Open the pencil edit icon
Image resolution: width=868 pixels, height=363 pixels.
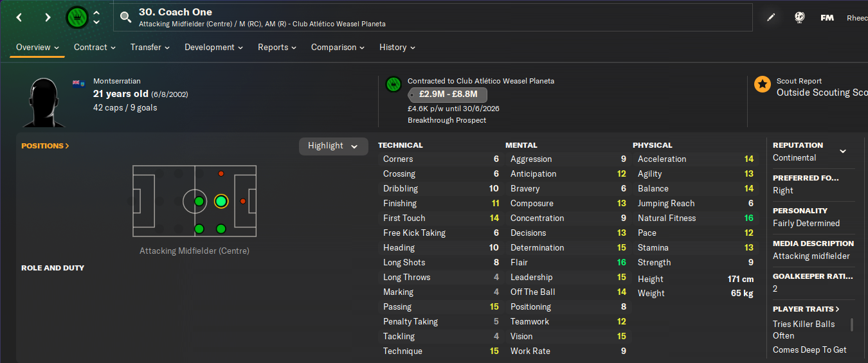point(771,17)
